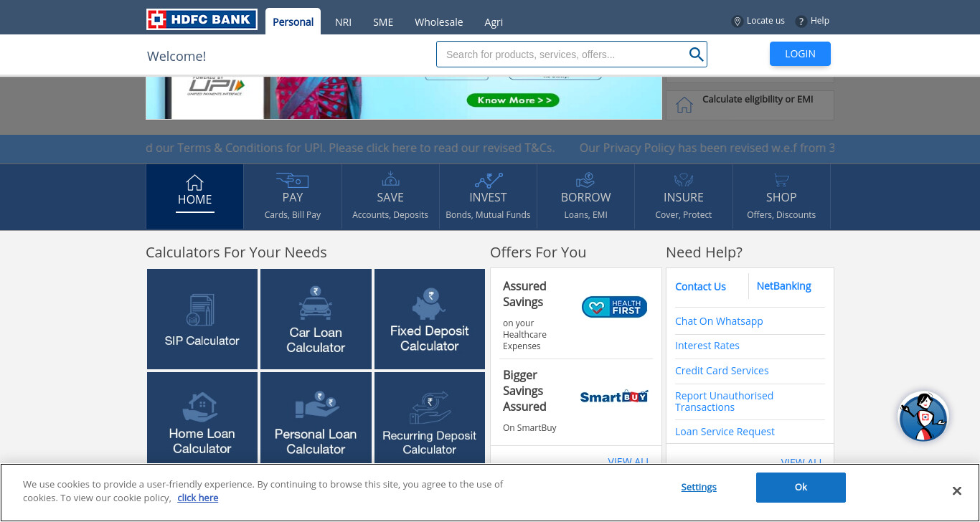
Task: Open the SIP Calculator tile
Action: click(202, 319)
